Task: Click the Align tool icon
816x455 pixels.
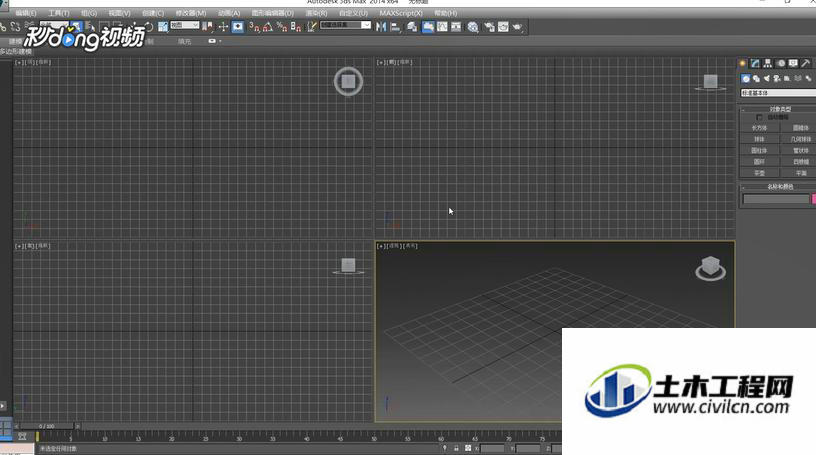Action: click(x=396, y=27)
